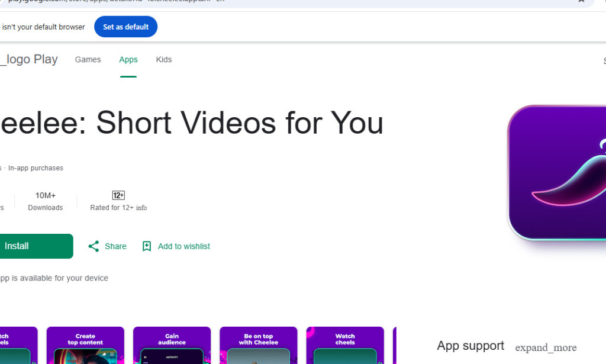Click the Downloads count showing 10M+
606x364 pixels.
(46, 201)
